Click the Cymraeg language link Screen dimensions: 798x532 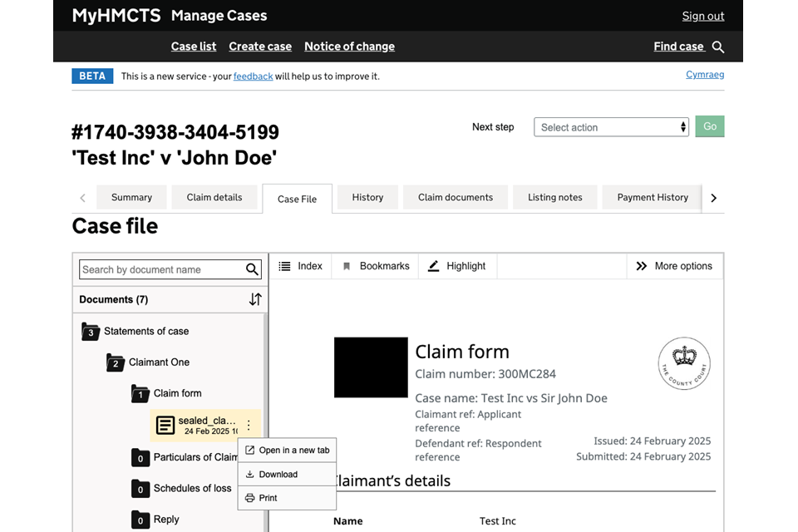point(704,75)
